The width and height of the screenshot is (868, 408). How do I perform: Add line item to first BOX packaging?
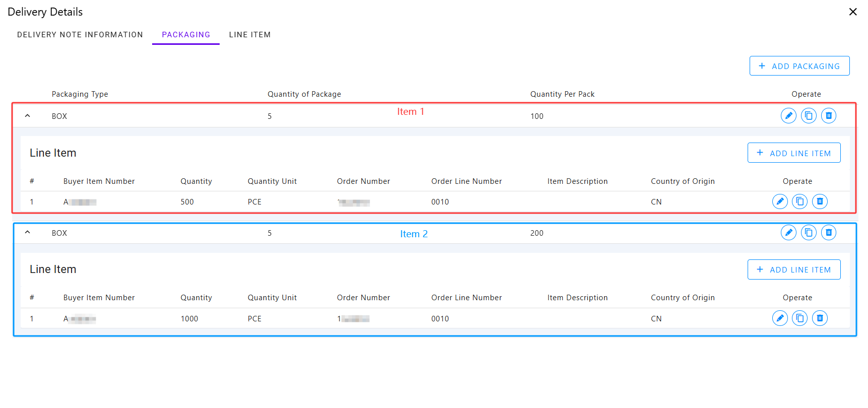tap(794, 153)
